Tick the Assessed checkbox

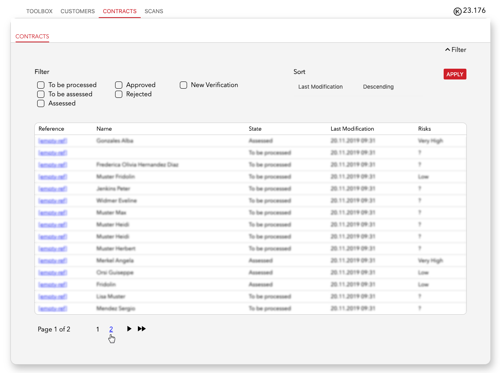(x=41, y=104)
